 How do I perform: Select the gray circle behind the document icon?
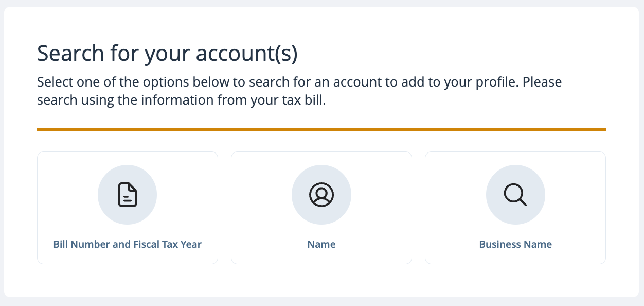coord(128,195)
